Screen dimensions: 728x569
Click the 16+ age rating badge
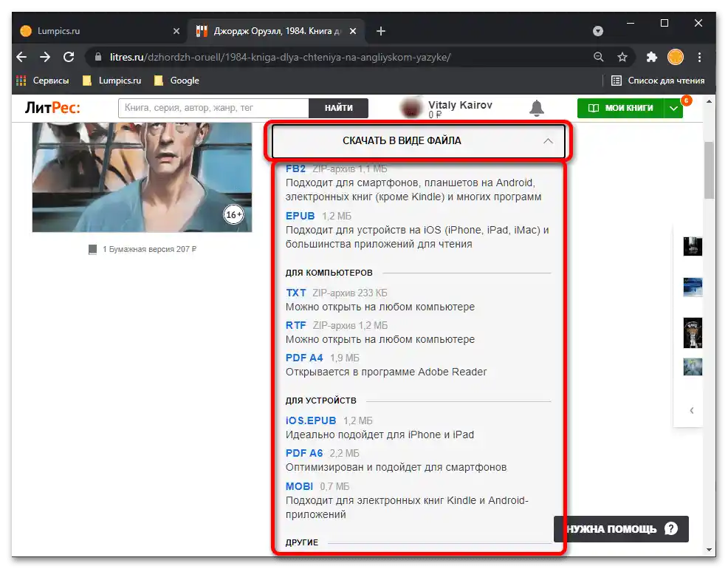[233, 214]
